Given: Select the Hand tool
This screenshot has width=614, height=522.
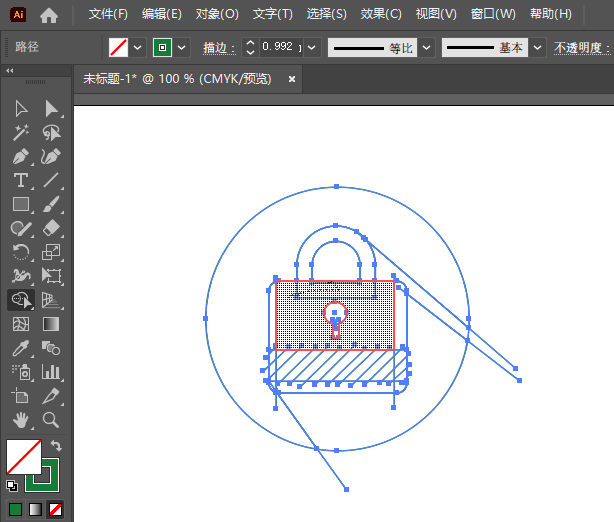Looking at the screenshot, I should point(21,420).
